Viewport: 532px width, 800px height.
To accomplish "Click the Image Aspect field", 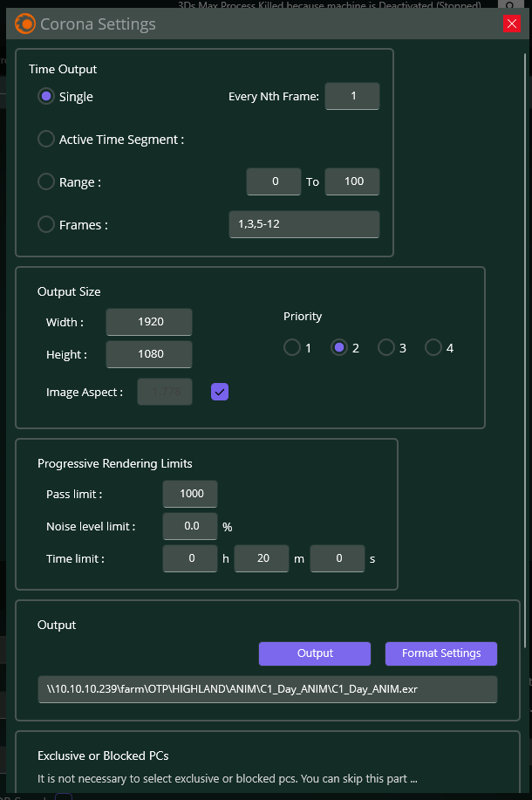I will (x=165, y=392).
